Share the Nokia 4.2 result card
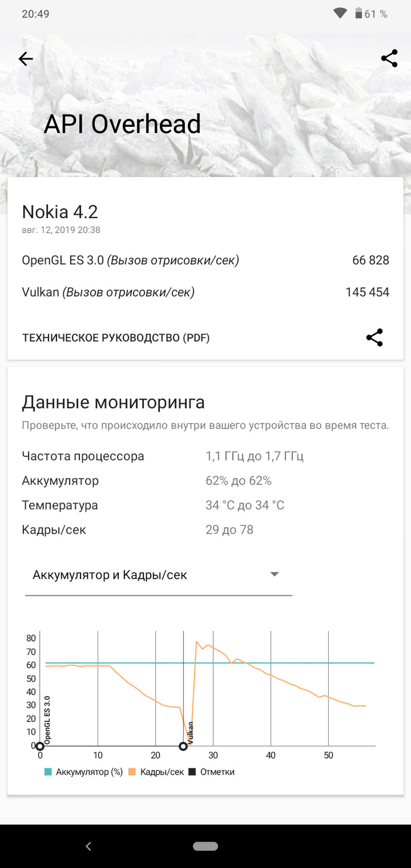The width and height of the screenshot is (411, 868). click(x=374, y=338)
